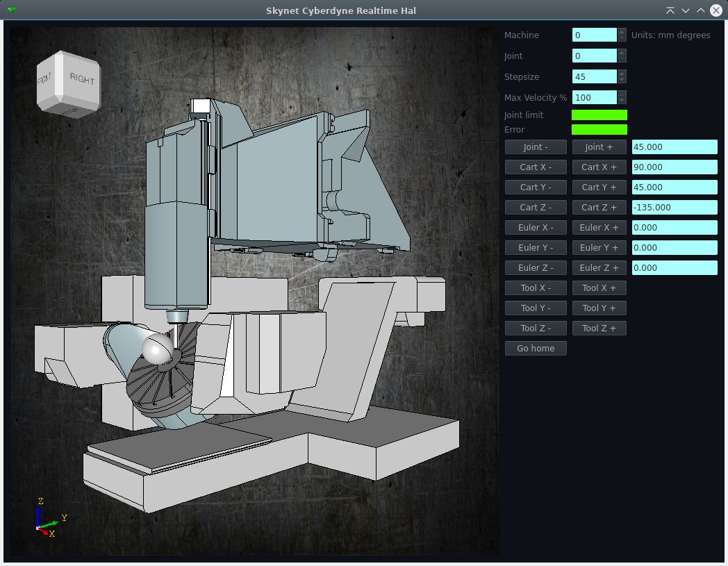Screen dimensions: 728x566
Task: Open the window menu icon in title bar
Action: point(12,10)
